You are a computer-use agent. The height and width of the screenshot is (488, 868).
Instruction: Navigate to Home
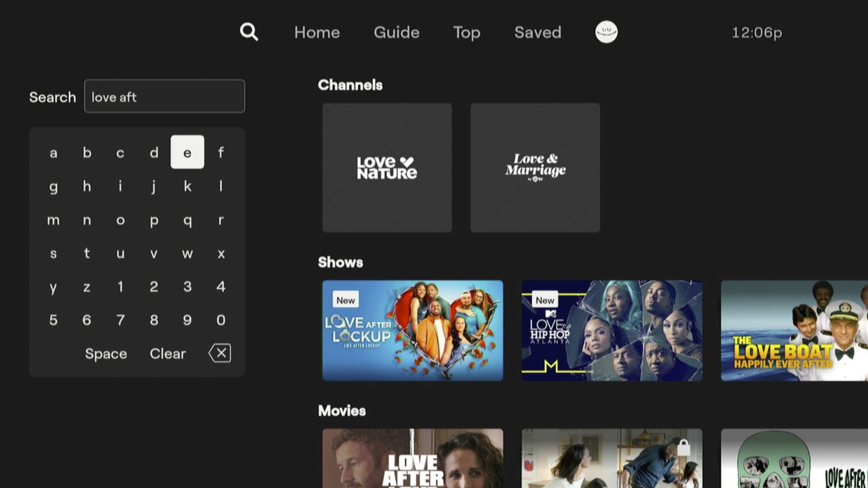pyautogui.click(x=316, y=33)
